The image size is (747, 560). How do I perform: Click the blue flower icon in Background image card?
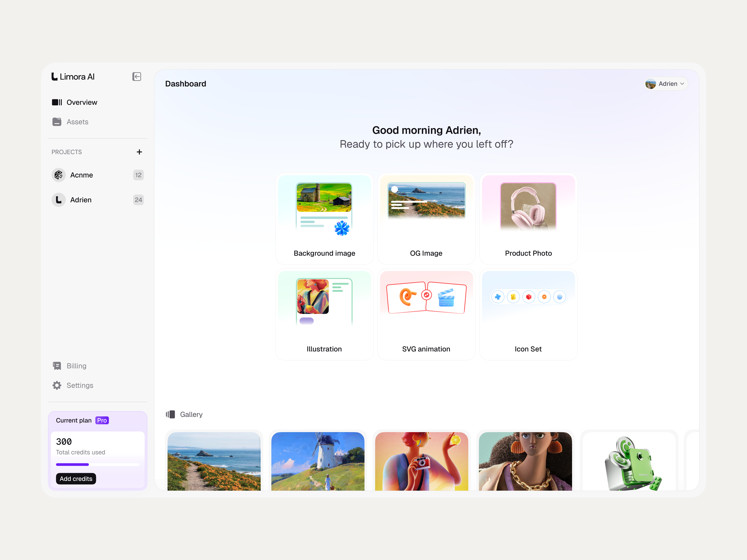[342, 228]
